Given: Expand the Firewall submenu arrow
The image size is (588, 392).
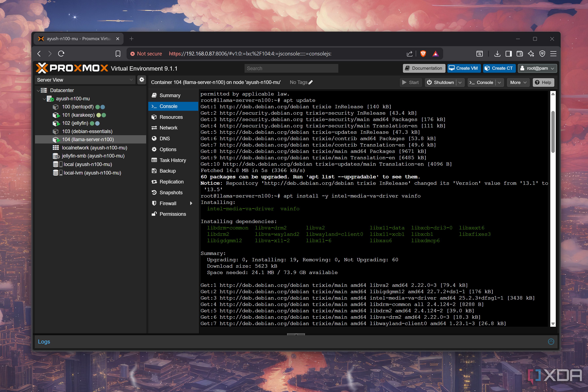Looking at the screenshot, I should click(x=191, y=203).
